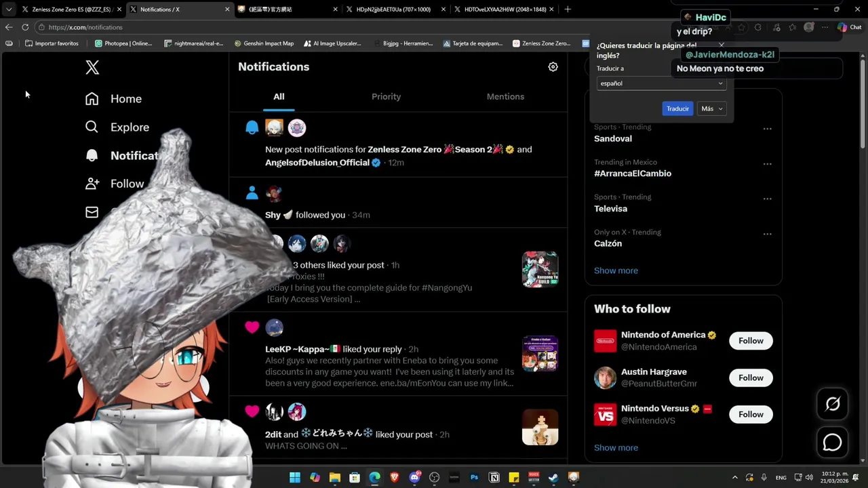Follow Nintendo of America
Image resolution: width=868 pixels, height=488 pixels.
tap(751, 341)
